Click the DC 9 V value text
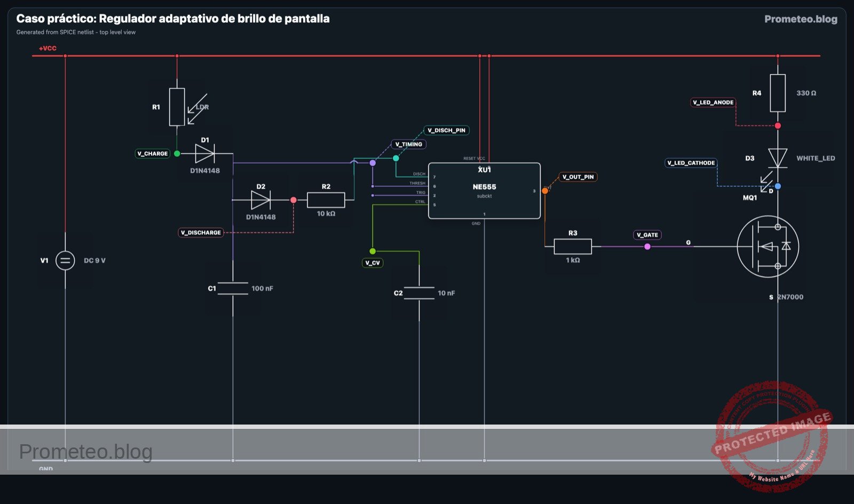The image size is (854, 504). pos(94,261)
